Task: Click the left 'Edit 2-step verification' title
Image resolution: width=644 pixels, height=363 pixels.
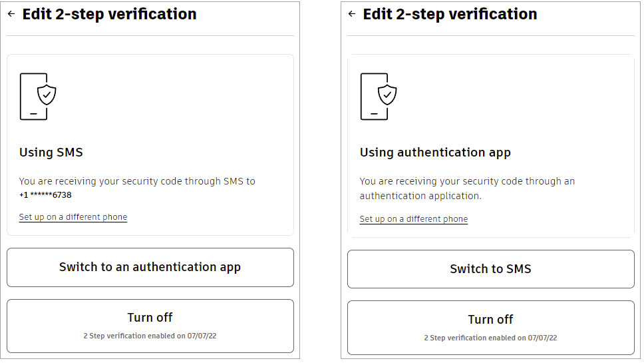Action: 109,15
